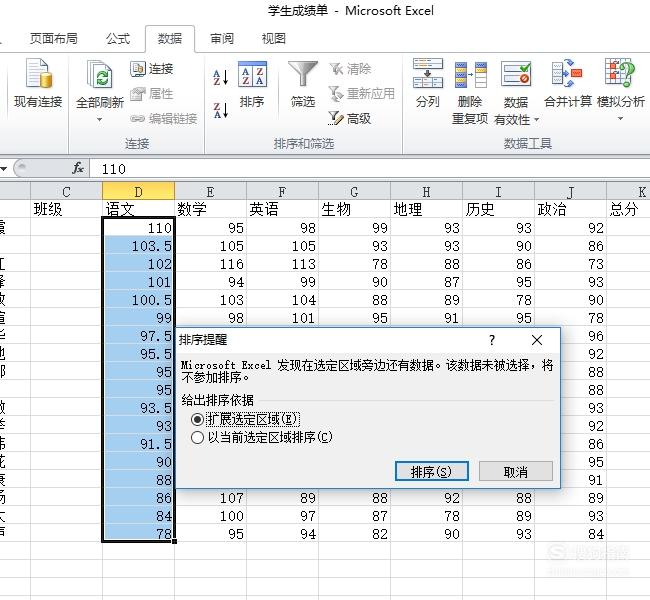Switch to the 数据 ribbon tab
This screenshot has width=650, height=600.
[x=170, y=39]
